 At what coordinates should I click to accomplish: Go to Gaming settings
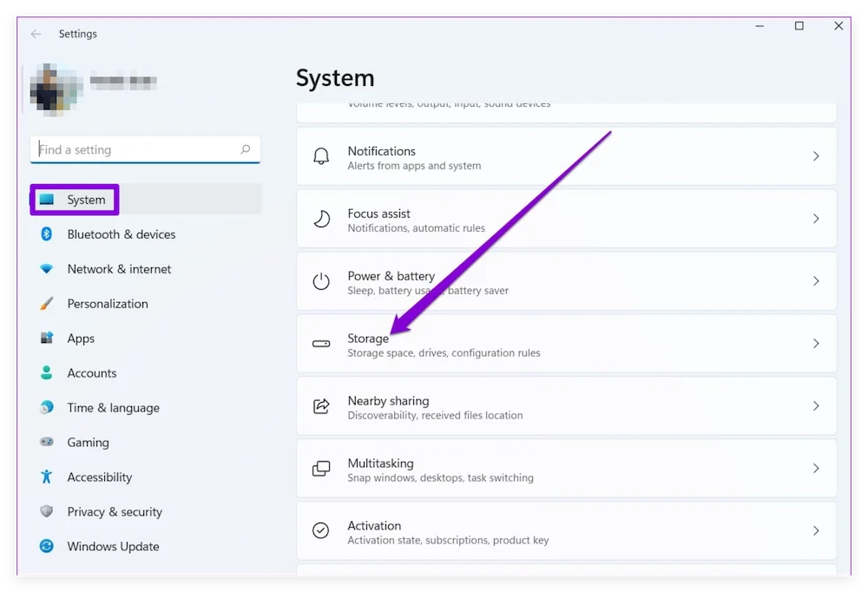[146, 443]
